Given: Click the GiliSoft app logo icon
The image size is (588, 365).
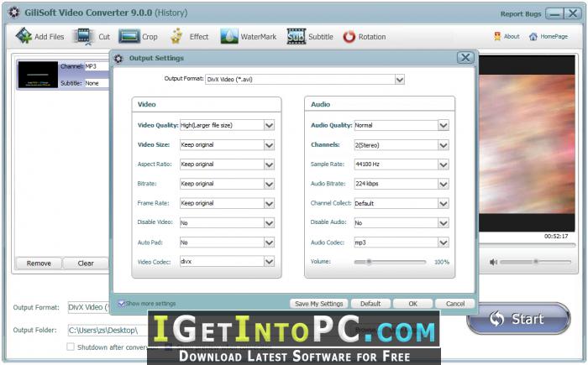Looking at the screenshot, I should point(14,13).
